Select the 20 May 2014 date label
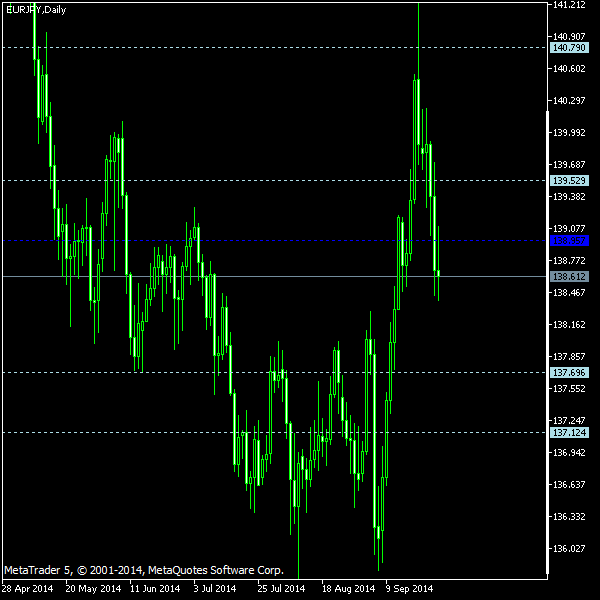This screenshot has width=600, height=600. pos(93,588)
